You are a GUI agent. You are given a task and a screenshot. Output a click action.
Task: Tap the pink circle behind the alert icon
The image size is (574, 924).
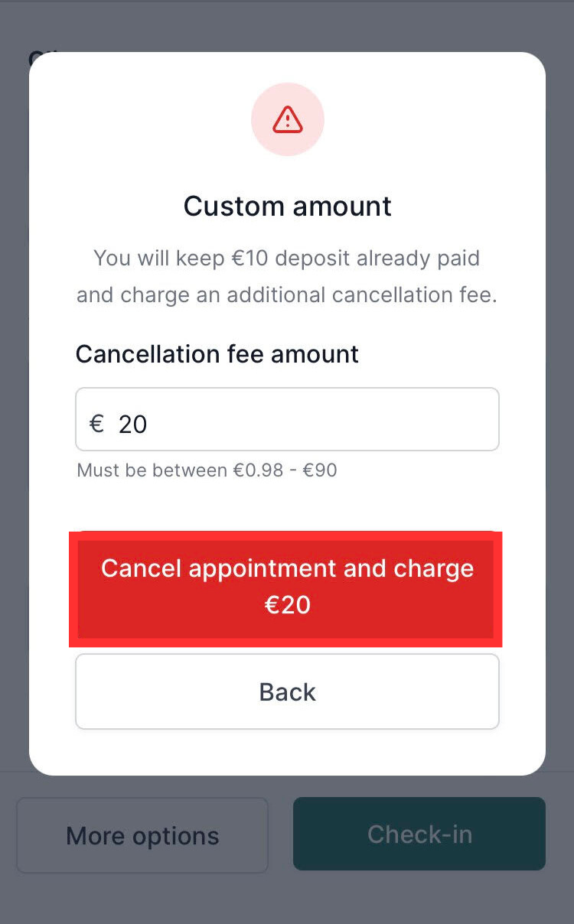tap(288, 119)
